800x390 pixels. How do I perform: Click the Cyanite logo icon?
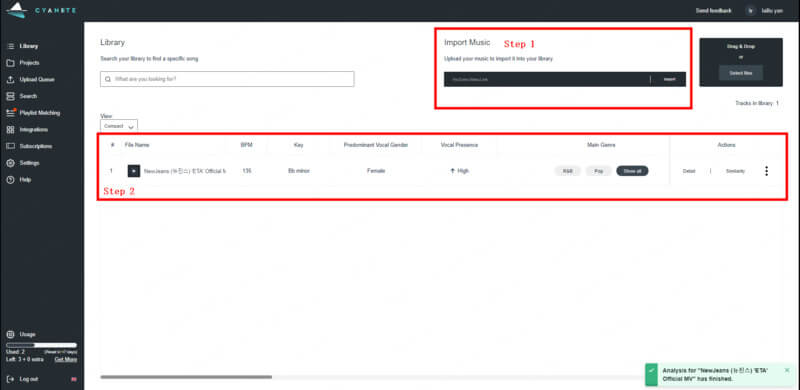(x=17, y=10)
